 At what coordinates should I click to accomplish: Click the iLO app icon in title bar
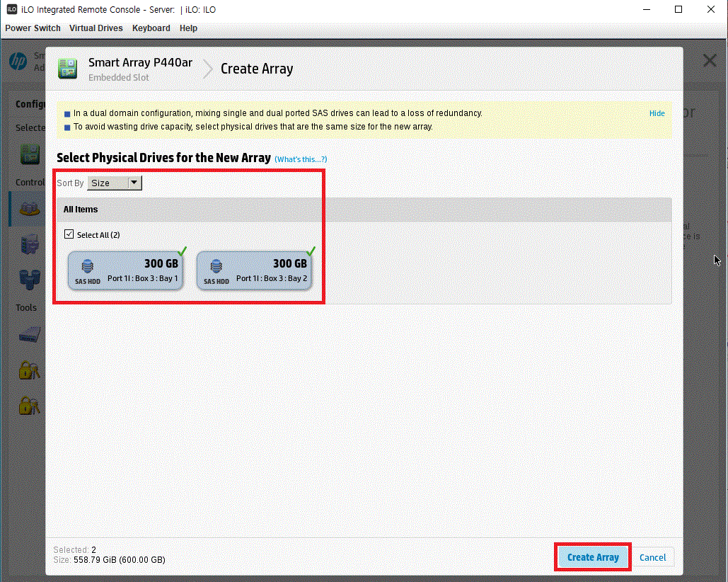click(11, 9)
